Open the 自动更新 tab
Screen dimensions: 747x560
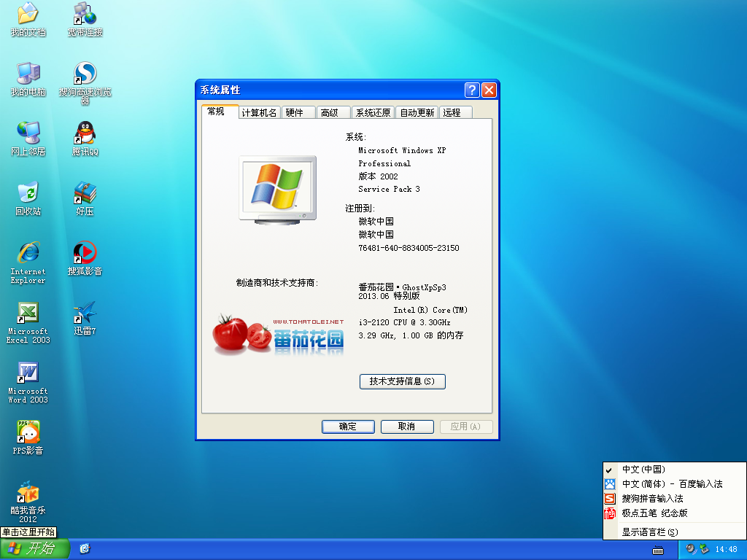[417, 113]
